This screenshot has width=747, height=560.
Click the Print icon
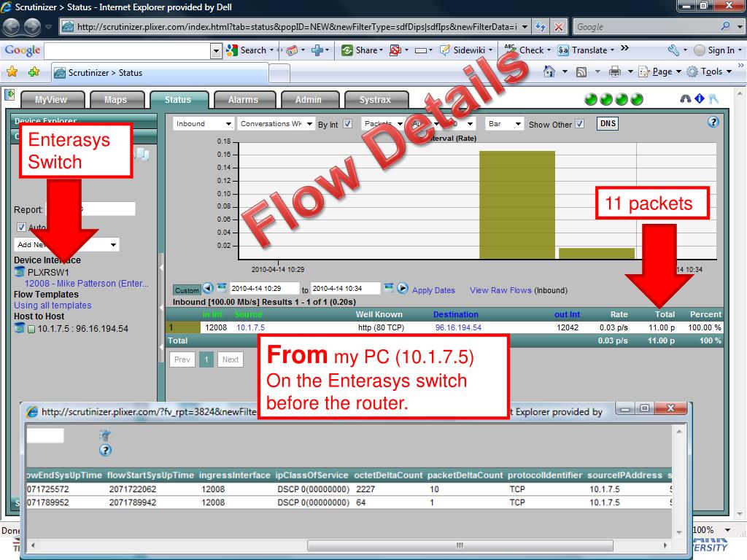(x=615, y=72)
